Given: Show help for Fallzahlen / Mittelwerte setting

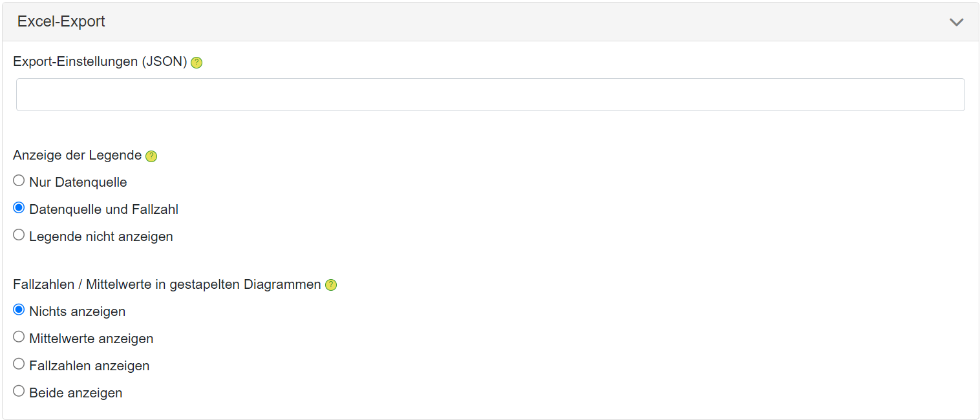Looking at the screenshot, I should [331, 285].
